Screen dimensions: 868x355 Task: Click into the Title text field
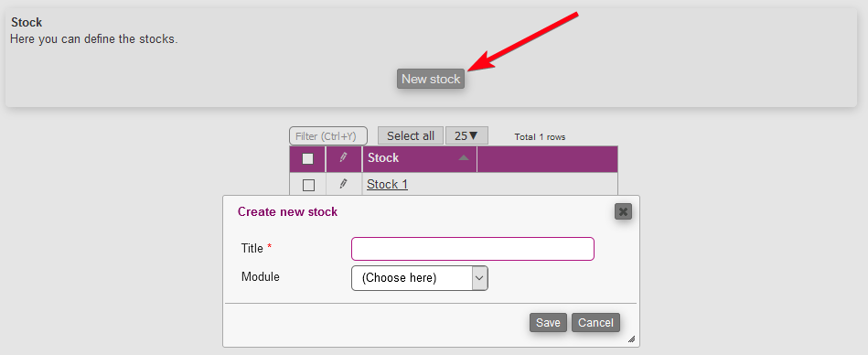473,249
